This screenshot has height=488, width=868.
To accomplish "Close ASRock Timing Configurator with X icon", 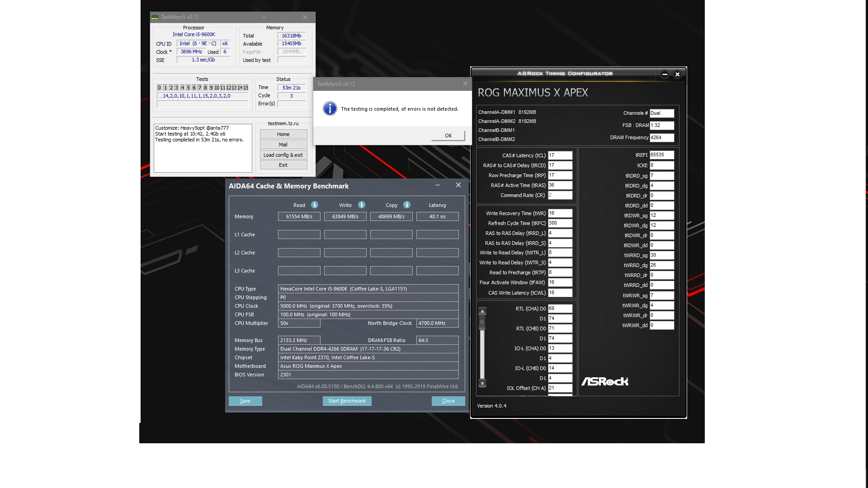I will pos(677,75).
